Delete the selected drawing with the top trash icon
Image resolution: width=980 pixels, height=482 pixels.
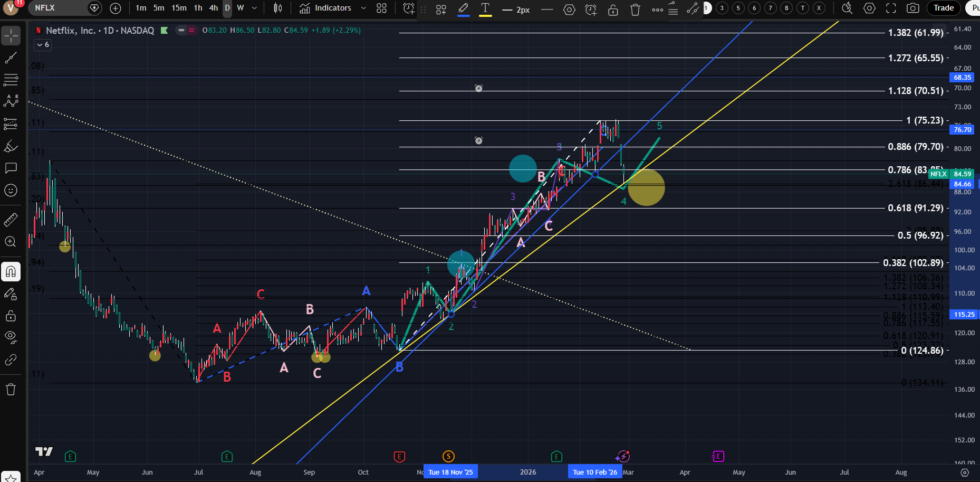pos(635,10)
